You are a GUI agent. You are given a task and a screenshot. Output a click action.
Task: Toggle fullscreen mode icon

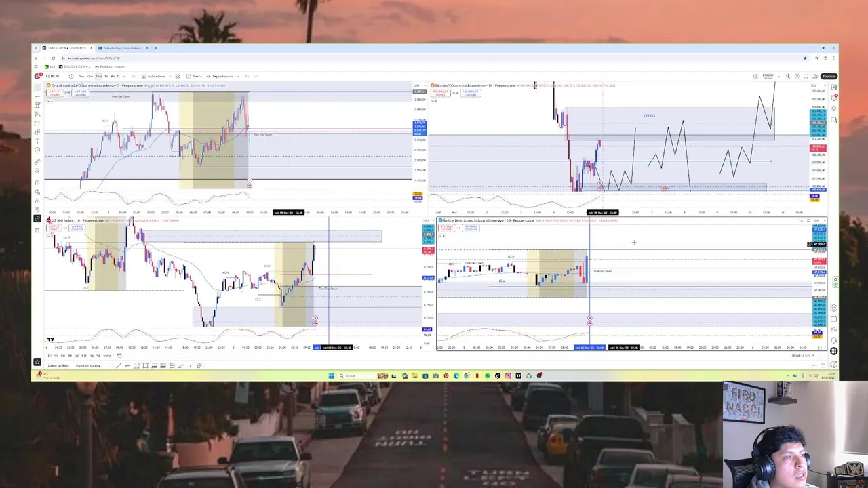click(806, 76)
